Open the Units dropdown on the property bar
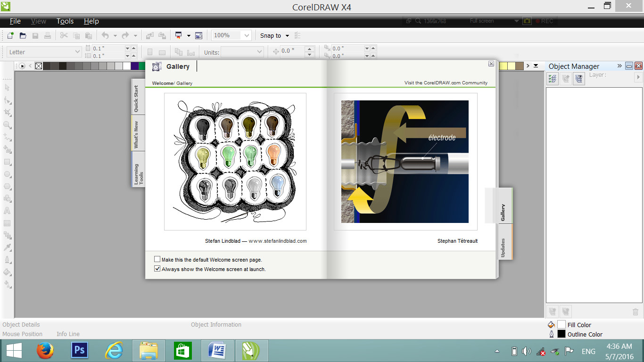 (x=260, y=52)
